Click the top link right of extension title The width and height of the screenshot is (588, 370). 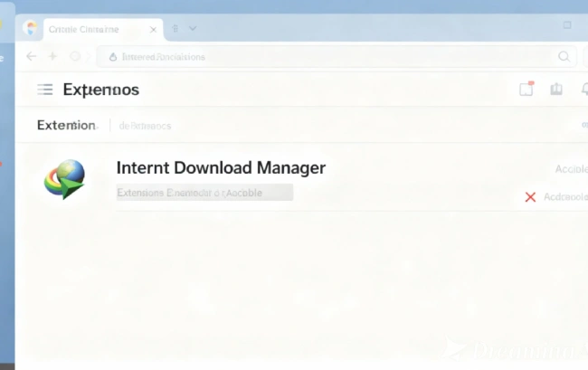[571, 169]
